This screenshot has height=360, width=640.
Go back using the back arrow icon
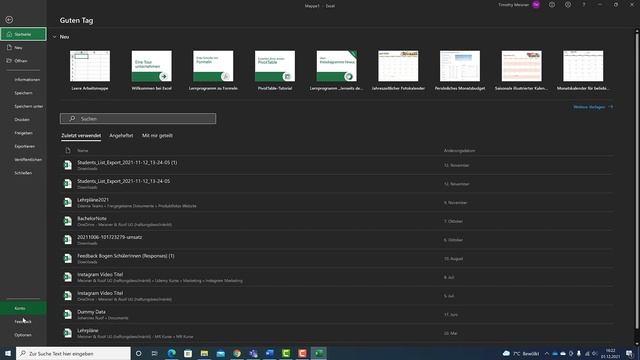9,20
